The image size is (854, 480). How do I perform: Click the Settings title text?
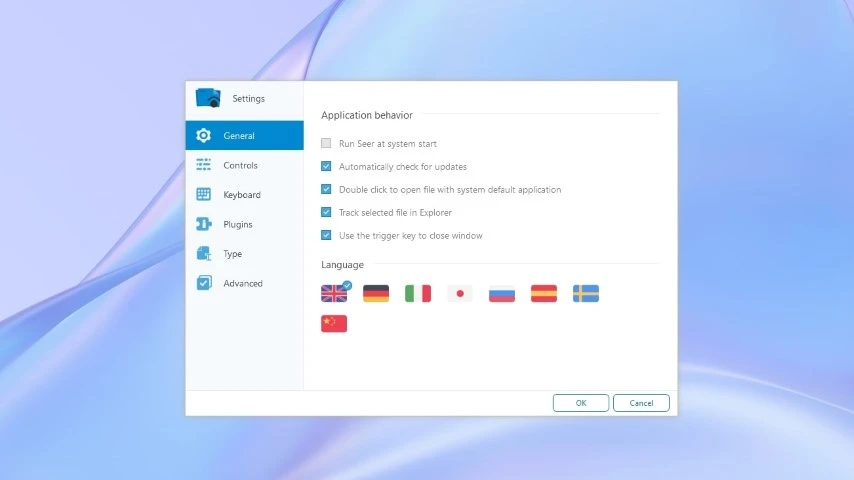tap(248, 99)
